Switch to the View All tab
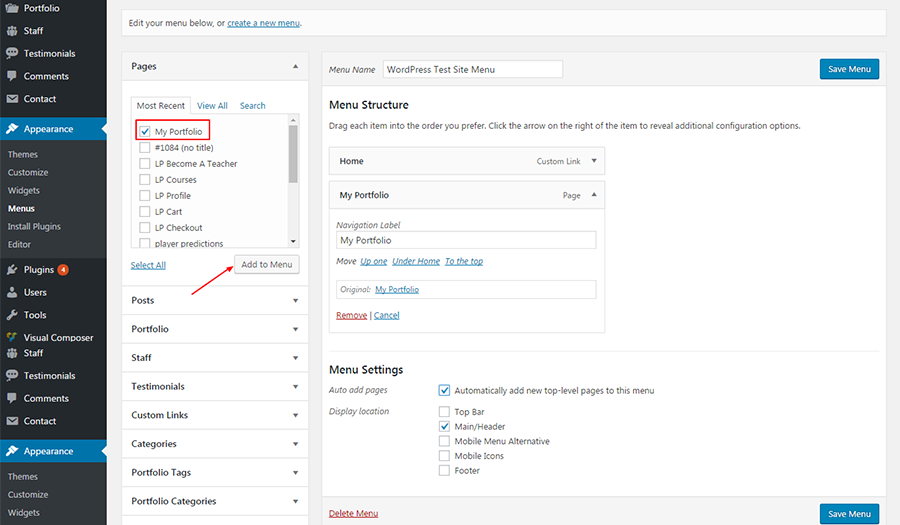 [212, 106]
